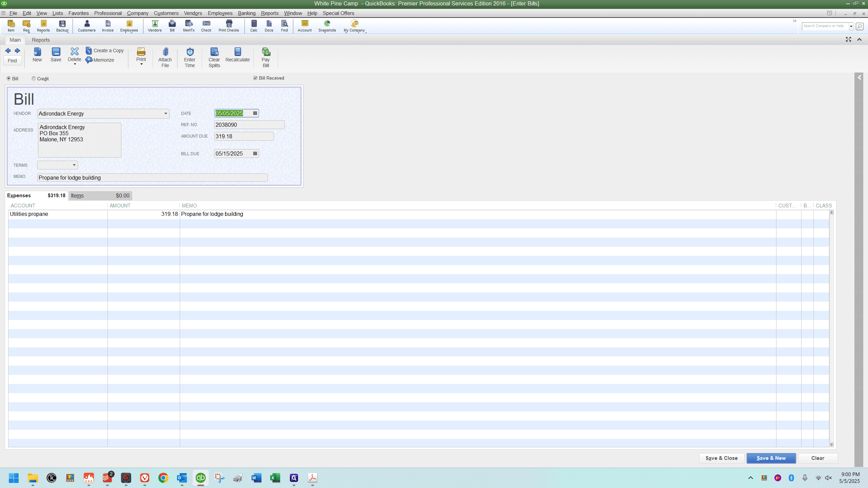Click the bill Memo field
Image resolution: width=868 pixels, height=488 pixels.
pyautogui.click(x=152, y=178)
